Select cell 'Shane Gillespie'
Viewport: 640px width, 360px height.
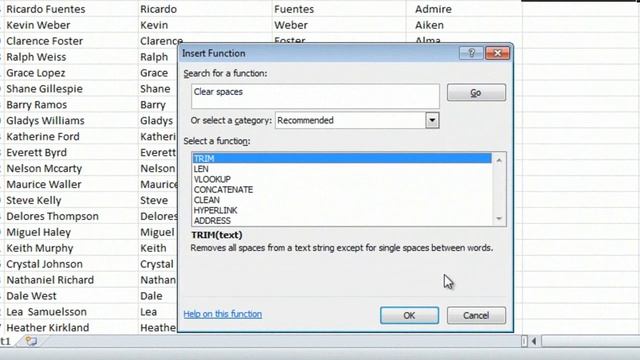[71, 89]
